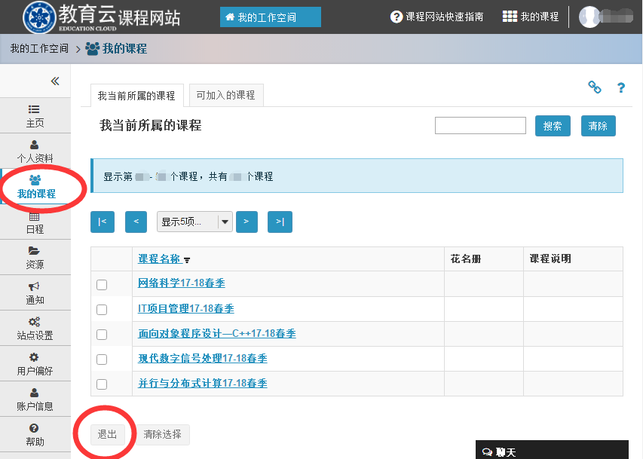Viewport: 643px width, 459px height.
Task: Switch to the 可加入的课程 tab
Action: tap(225, 95)
